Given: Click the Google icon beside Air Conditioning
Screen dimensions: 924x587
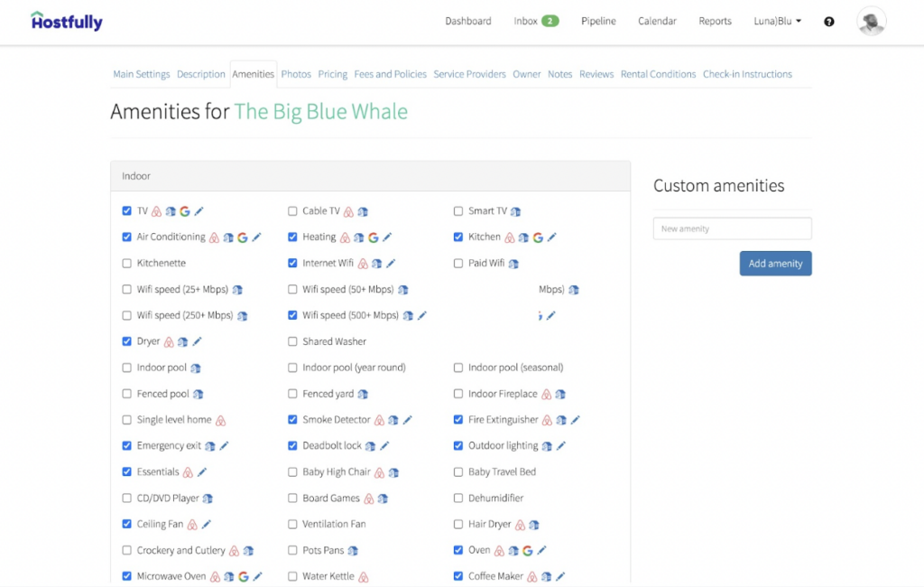Looking at the screenshot, I should point(242,237).
